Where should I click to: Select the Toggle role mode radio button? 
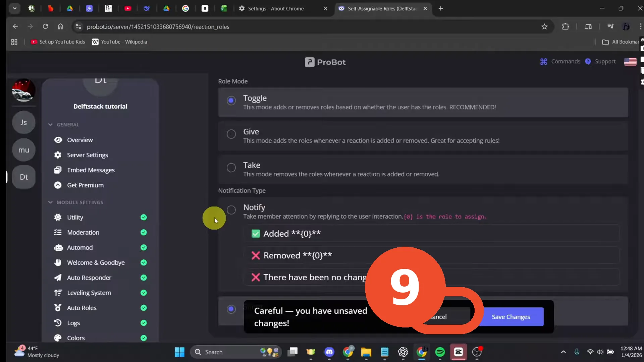point(231,100)
